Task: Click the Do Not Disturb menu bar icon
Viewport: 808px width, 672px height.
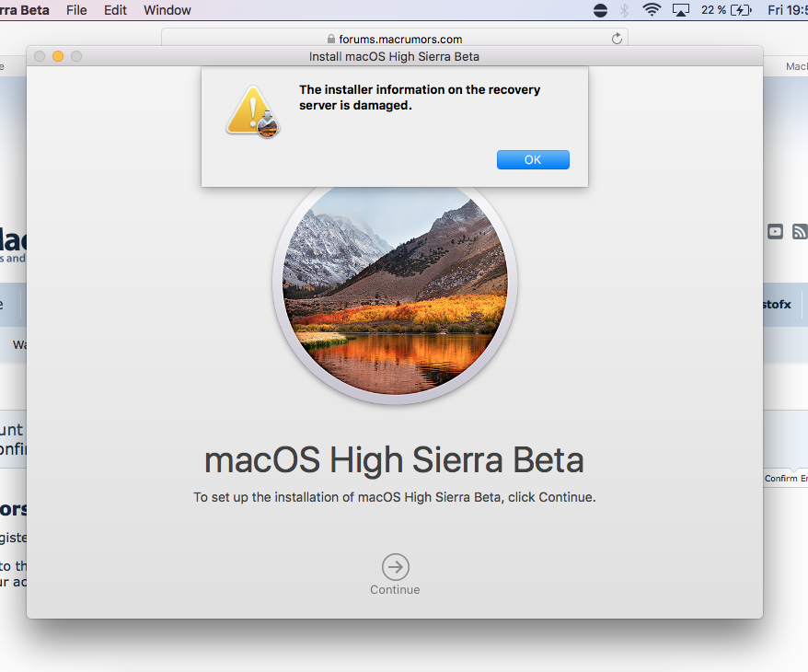Action: 600,10
